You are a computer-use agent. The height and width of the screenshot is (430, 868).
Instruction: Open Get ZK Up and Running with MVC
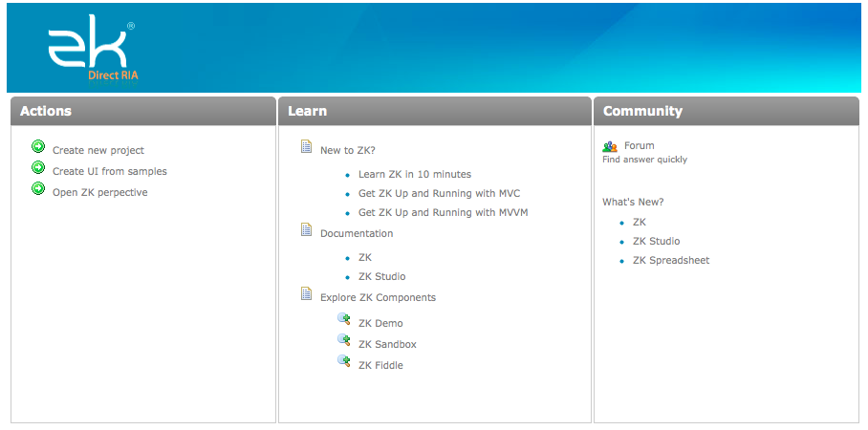point(439,194)
